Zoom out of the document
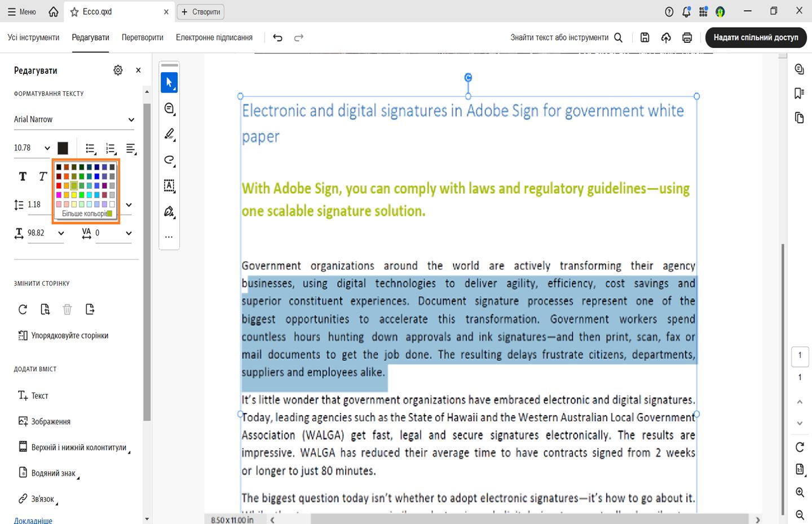 (800, 514)
